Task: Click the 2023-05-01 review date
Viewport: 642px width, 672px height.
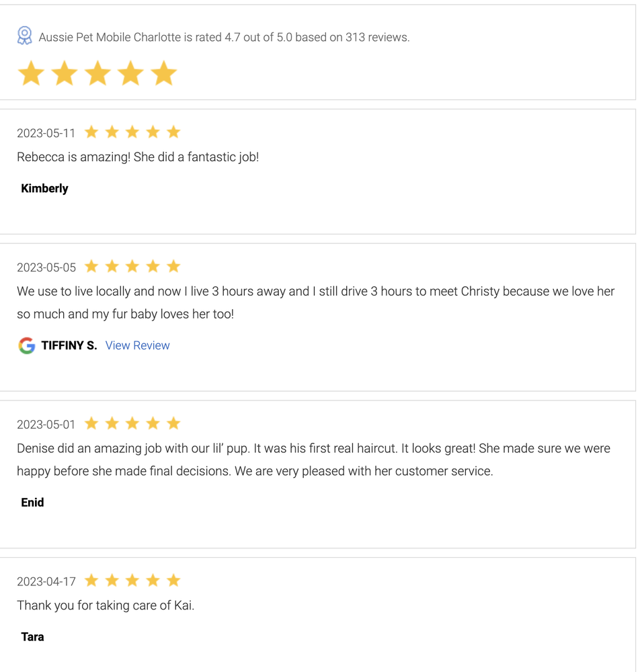Action: click(x=46, y=425)
